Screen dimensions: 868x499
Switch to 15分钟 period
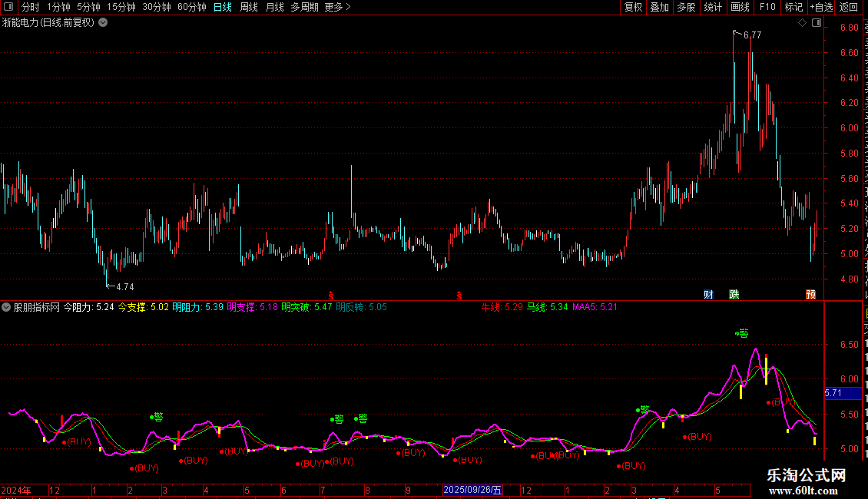(121, 7)
